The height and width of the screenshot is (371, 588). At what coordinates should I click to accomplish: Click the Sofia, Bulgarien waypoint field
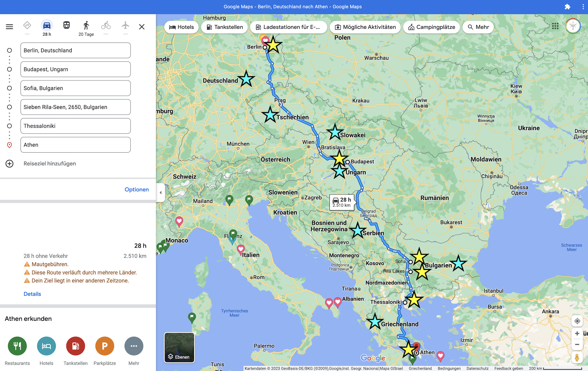click(x=76, y=88)
